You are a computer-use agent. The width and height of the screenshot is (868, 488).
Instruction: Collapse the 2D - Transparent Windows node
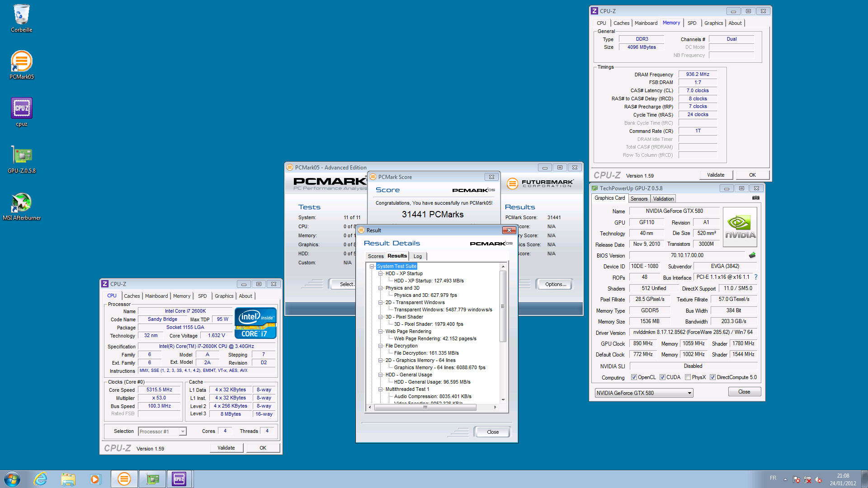point(381,302)
